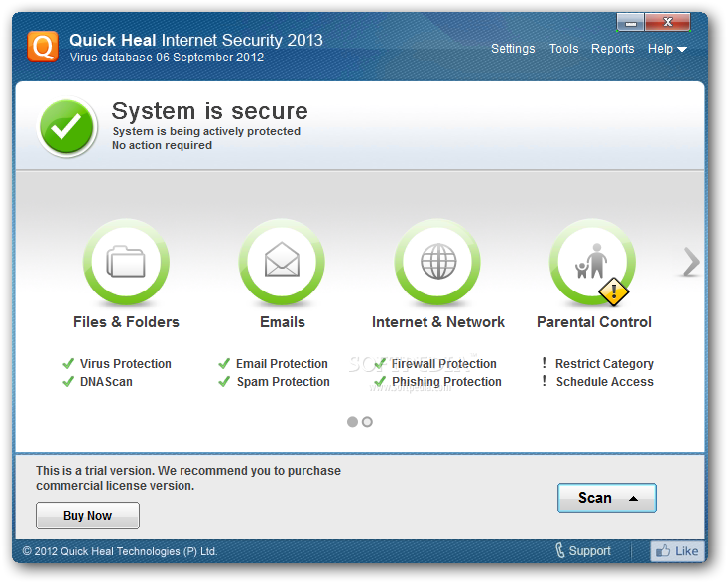Click the Virus Protection green checkmark
The height and width of the screenshot is (583, 728).
(x=68, y=364)
